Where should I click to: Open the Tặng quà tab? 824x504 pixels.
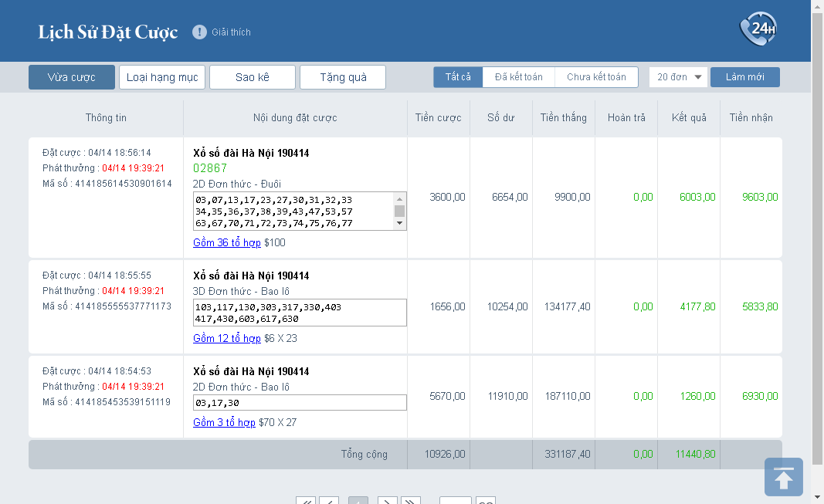[x=343, y=77]
